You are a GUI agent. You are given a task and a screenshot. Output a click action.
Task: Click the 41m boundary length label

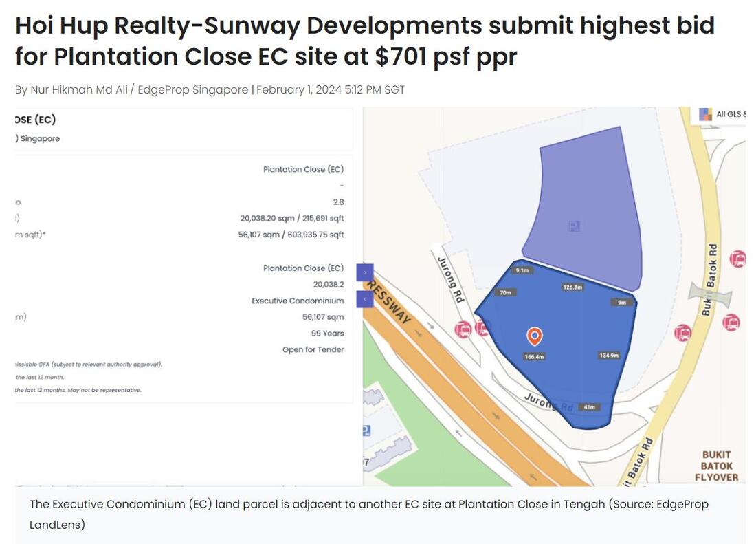coord(589,407)
